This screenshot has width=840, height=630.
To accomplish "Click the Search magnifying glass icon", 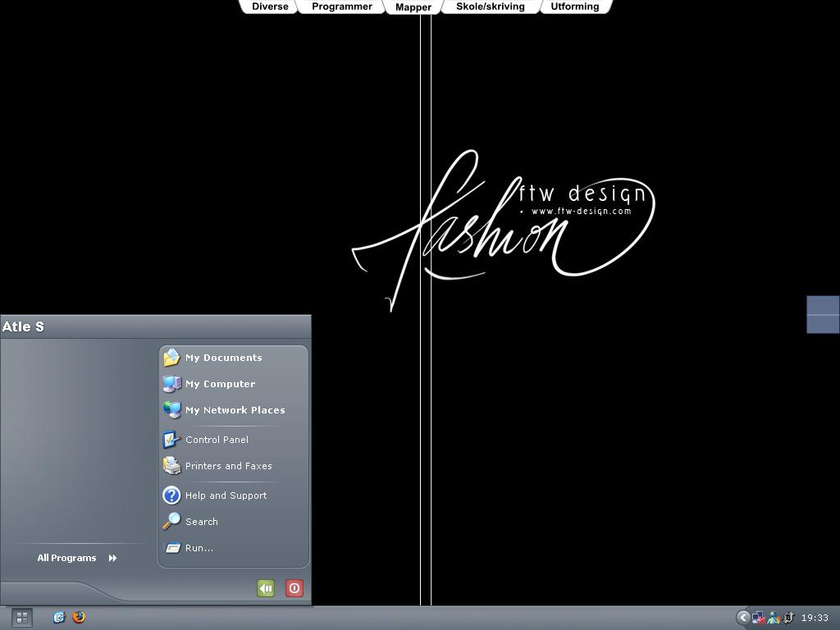I will pos(171,521).
